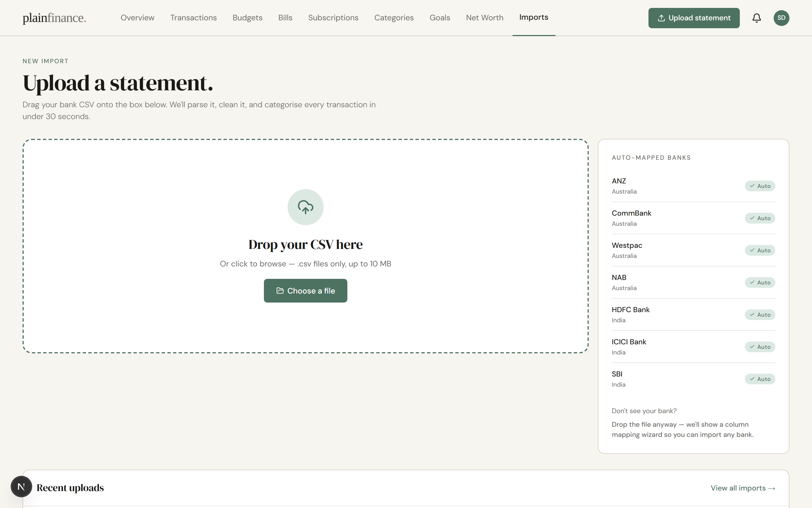Viewport: 812px width, 508px height.
Task: Select the Westpac bank name
Action: pyautogui.click(x=627, y=245)
